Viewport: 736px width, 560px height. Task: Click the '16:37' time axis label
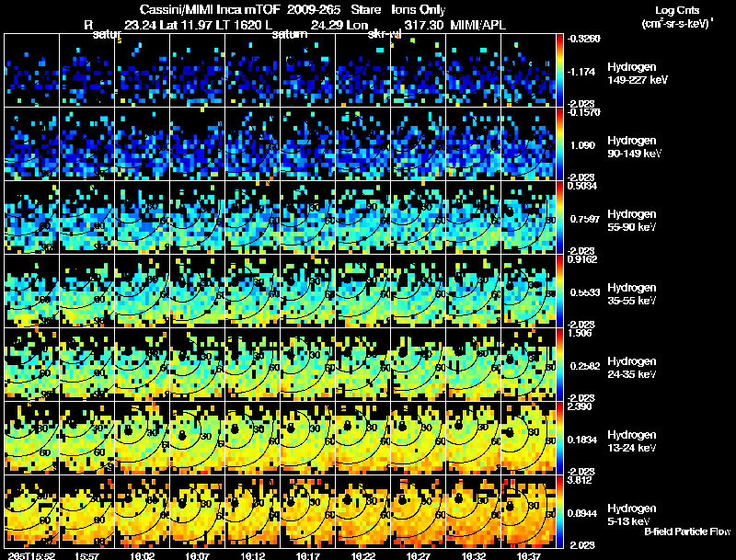528,555
